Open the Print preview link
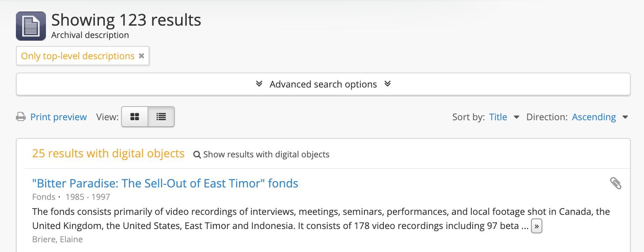This screenshot has height=252, width=644. (58, 117)
